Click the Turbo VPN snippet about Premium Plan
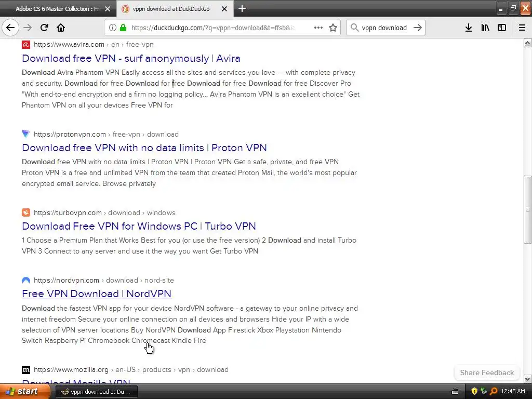Screen dimensions: 532x399 click(x=189, y=246)
